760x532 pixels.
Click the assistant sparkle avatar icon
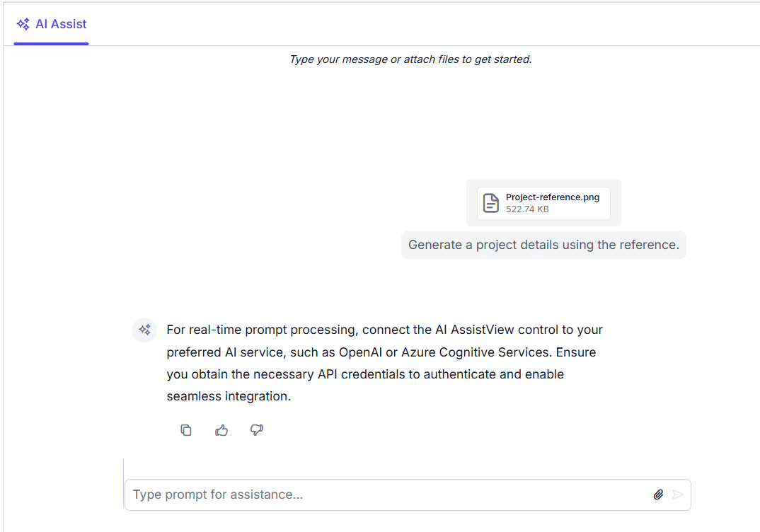pos(144,330)
